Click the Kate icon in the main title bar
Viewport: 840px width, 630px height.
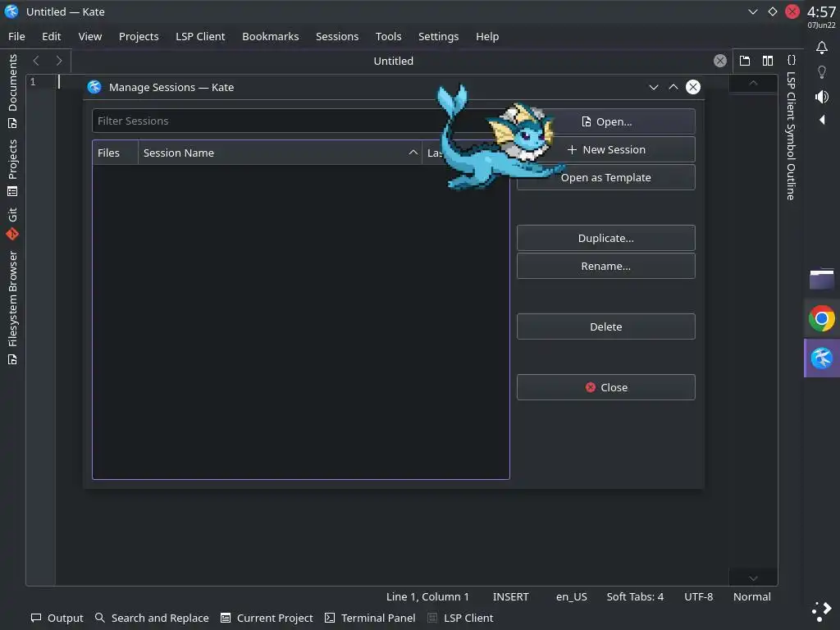[x=11, y=11]
